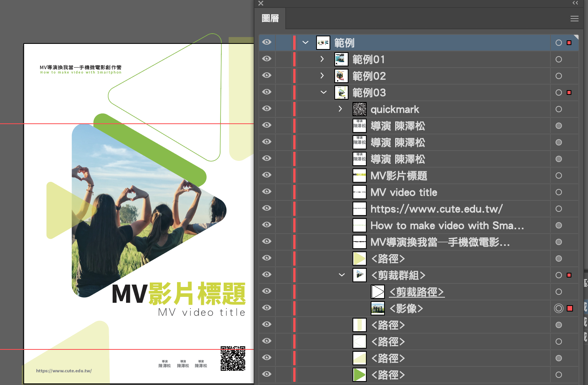Click the target circle for 範例01 layer
Image resolution: width=588 pixels, height=385 pixels.
[x=558, y=59]
